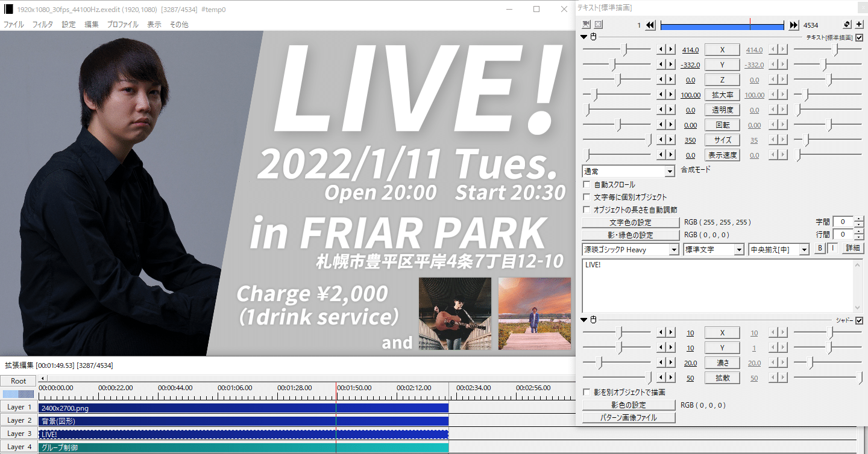Viewport: 868px width, 454px height.
Task: Click the update/refresh icon beside the plus button
Action: 847,25
